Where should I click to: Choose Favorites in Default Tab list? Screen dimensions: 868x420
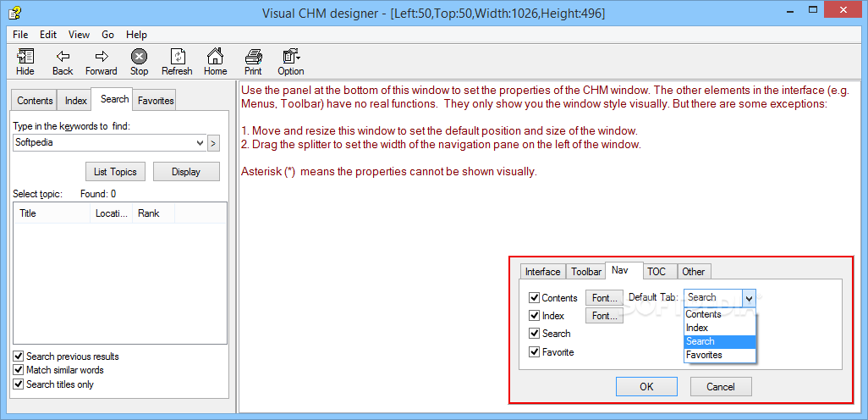pyautogui.click(x=720, y=355)
